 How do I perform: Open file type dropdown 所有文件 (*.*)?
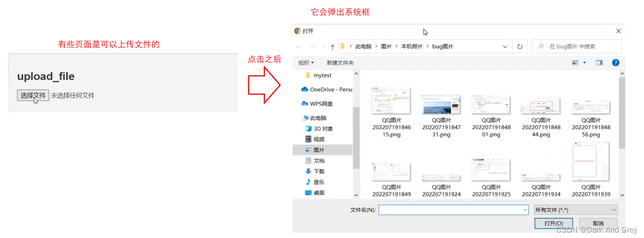[x=576, y=210]
